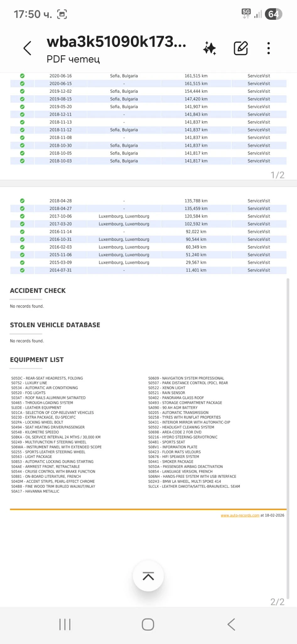Tap the vertical scrollbar on page 2
This screenshot has height=644, width=297.
point(288,438)
